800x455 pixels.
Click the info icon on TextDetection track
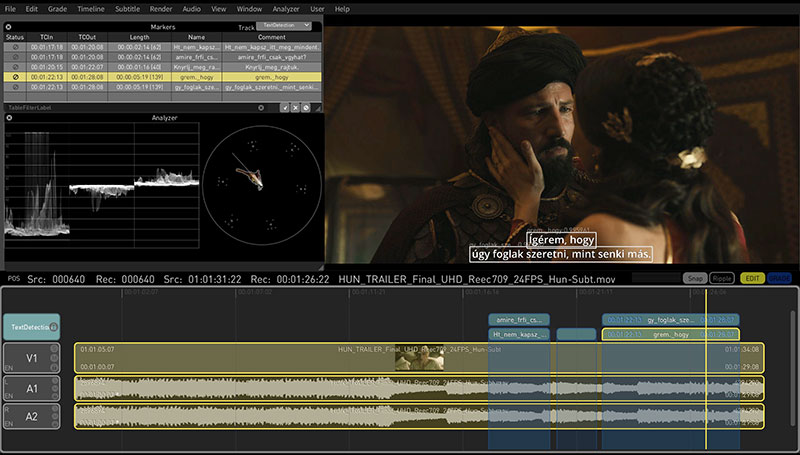click(x=53, y=327)
